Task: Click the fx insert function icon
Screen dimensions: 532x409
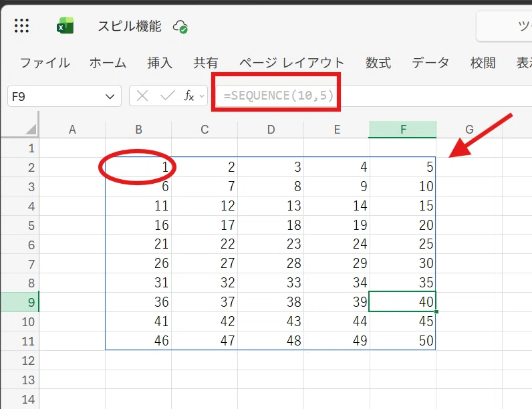Action: coord(189,96)
